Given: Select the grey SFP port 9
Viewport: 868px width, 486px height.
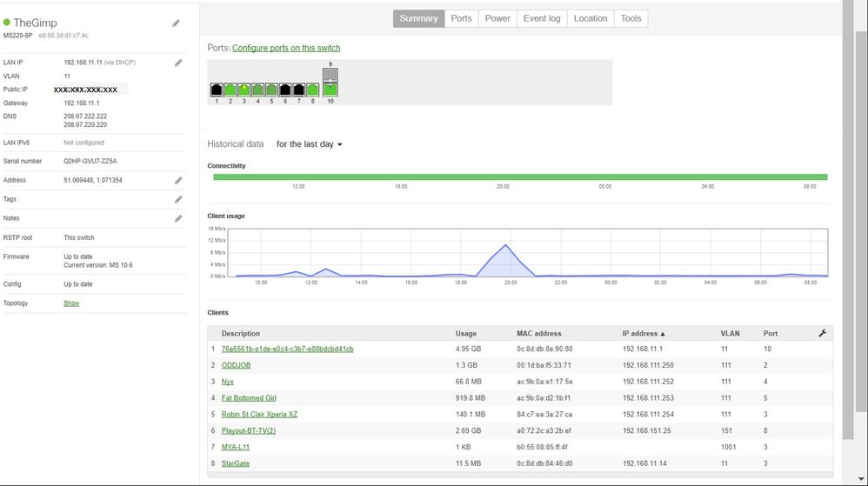Looking at the screenshot, I should click(330, 76).
